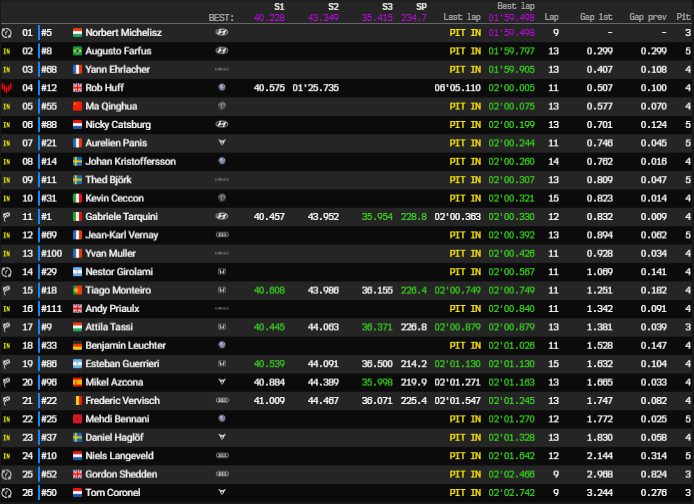Click the best speed value 234.7

(414, 18)
